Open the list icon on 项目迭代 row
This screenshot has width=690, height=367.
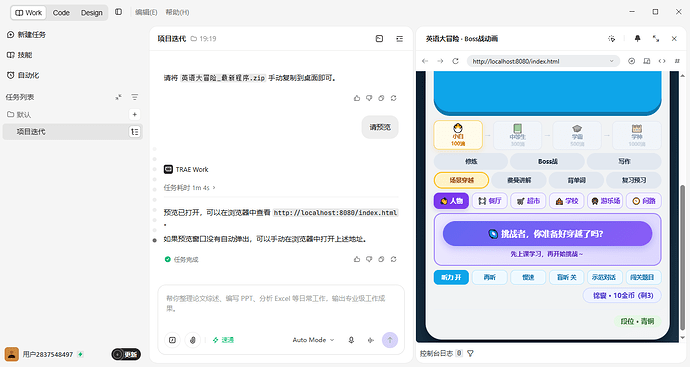point(135,132)
